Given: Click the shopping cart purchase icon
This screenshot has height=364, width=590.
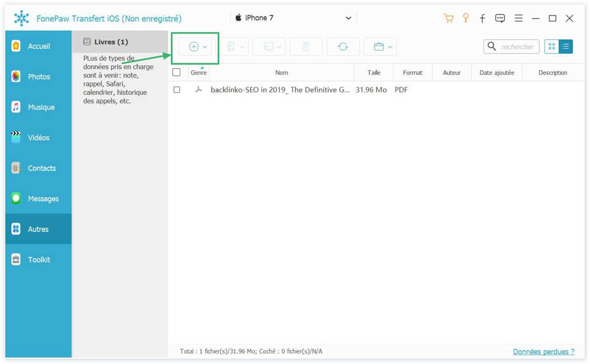Looking at the screenshot, I should 448,18.
